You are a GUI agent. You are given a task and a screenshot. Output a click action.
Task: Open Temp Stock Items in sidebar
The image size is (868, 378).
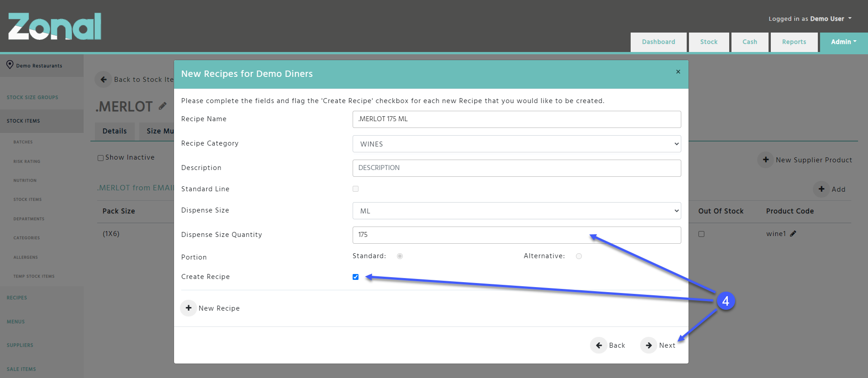click(34, 276)
